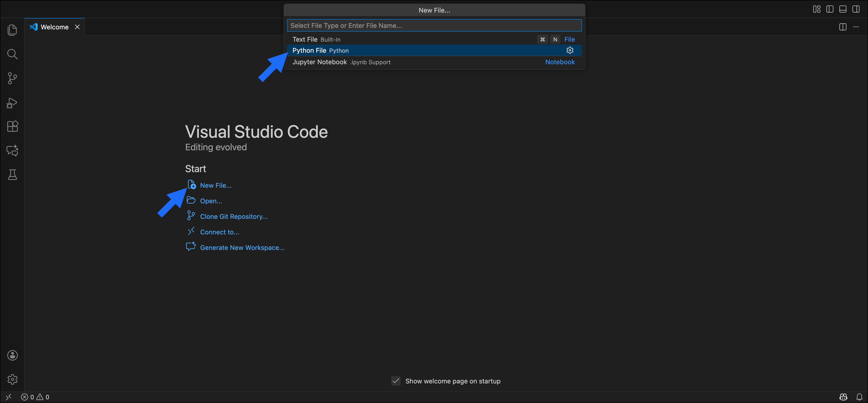Image resolution: width=868 pixels, height=403 pixels.
Task: Open the Source Control view
Action: coord(12,78)
